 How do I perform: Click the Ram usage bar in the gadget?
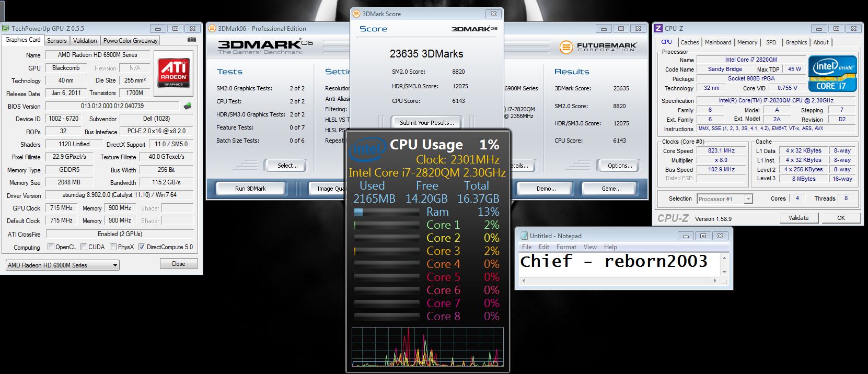(387, 212)
